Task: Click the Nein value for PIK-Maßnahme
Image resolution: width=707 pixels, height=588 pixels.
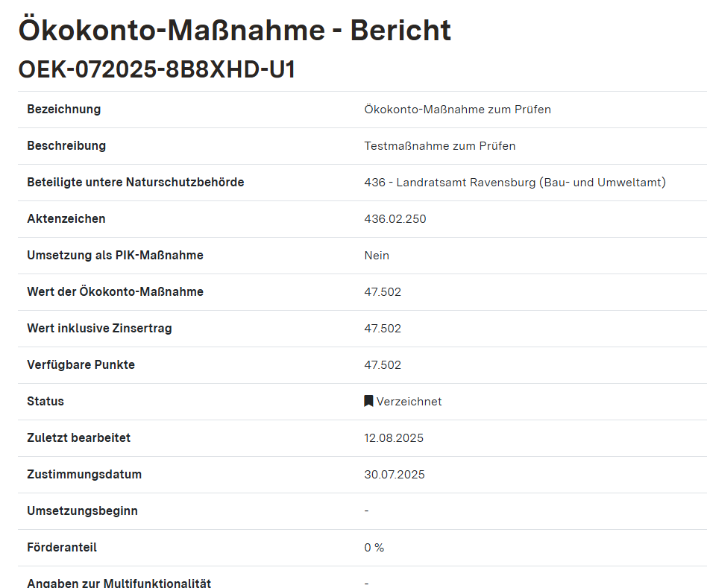Action: [377, 256]
